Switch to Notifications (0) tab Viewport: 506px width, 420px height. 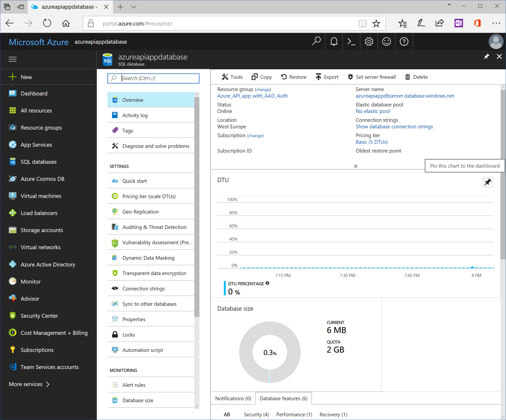tap(233, 398)
